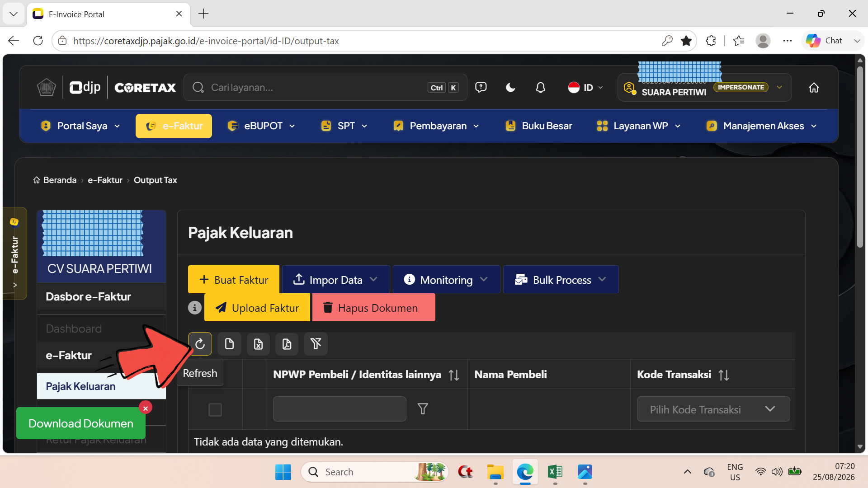Open the Impor Data dropdown
Image resolution: width=868 pixels, height=488 pixels.
(336, 279)
